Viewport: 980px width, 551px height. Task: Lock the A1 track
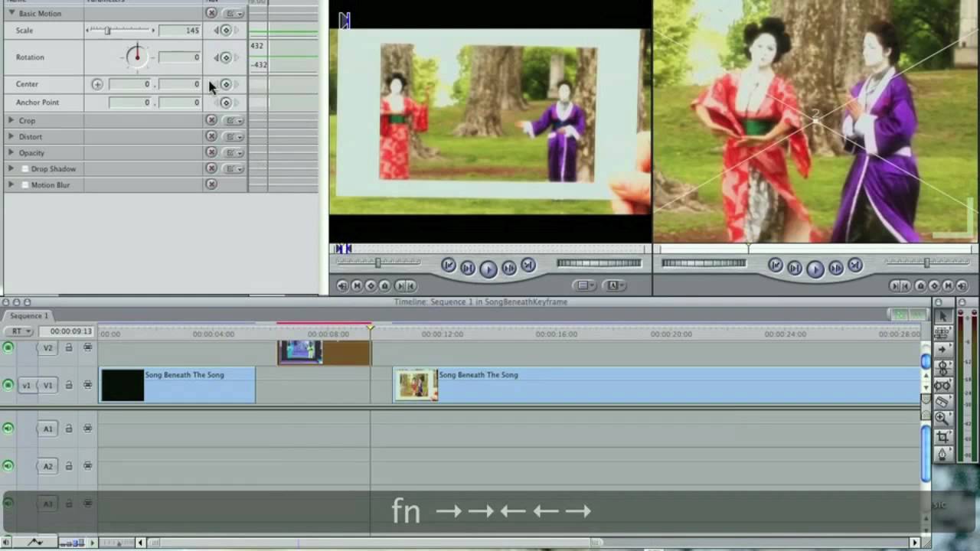pos(69,429)
